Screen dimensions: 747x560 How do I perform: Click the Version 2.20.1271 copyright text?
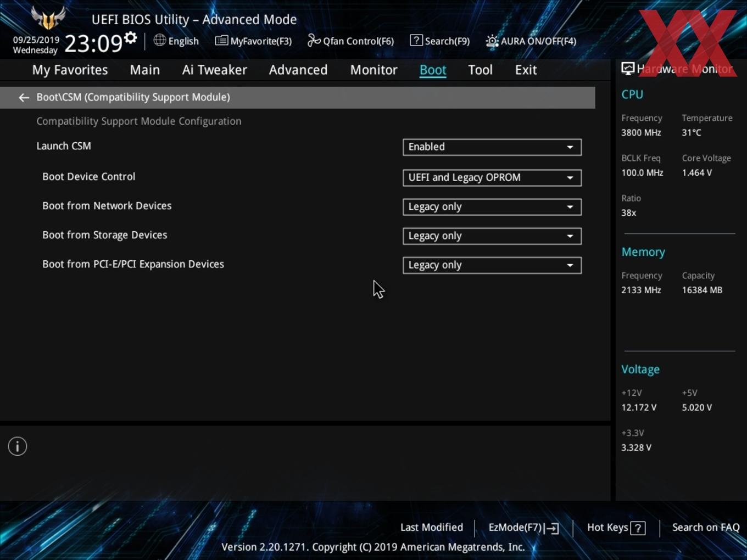click(x=373, y=547)
